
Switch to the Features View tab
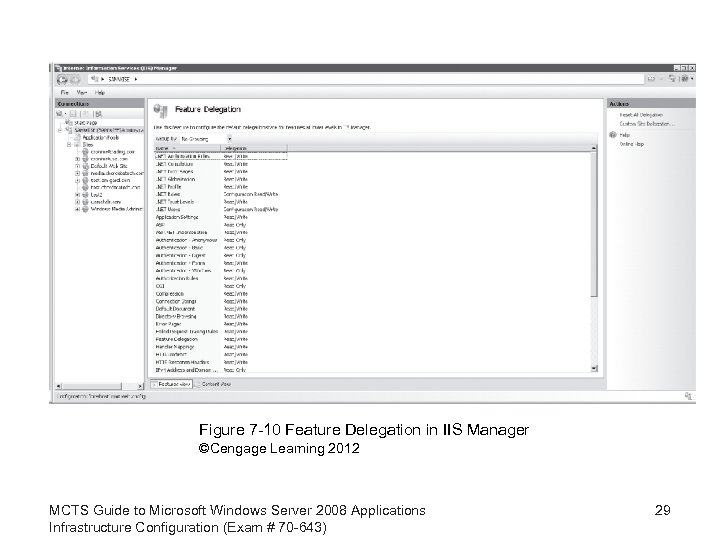coord(171,384)
